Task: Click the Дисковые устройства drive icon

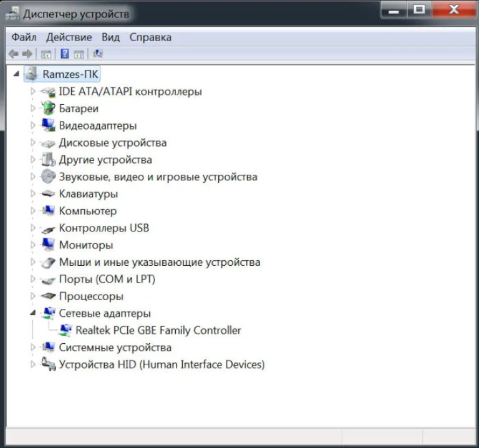Action: click(48, 143)
